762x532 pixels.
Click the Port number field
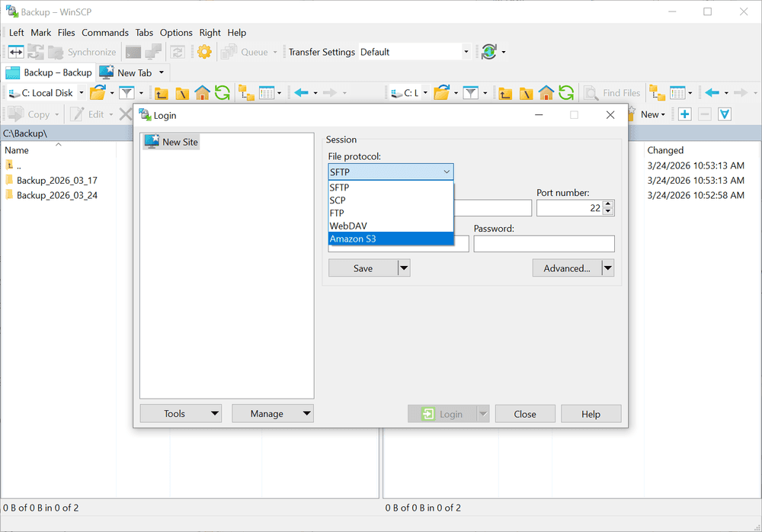pyautogui.click(x=569, y=208)
